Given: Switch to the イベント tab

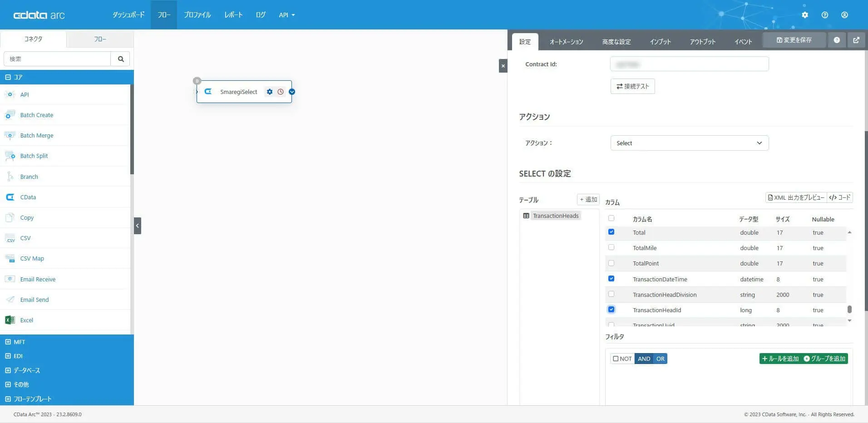Looking at the screenshot, I should tap(743, 42).
